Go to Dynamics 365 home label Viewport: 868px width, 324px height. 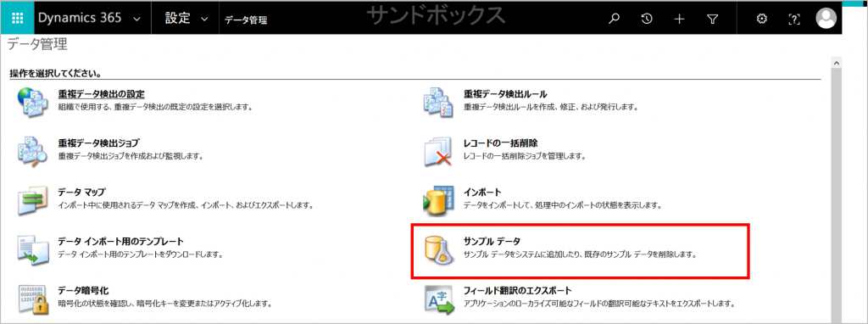tap(80, 18)
